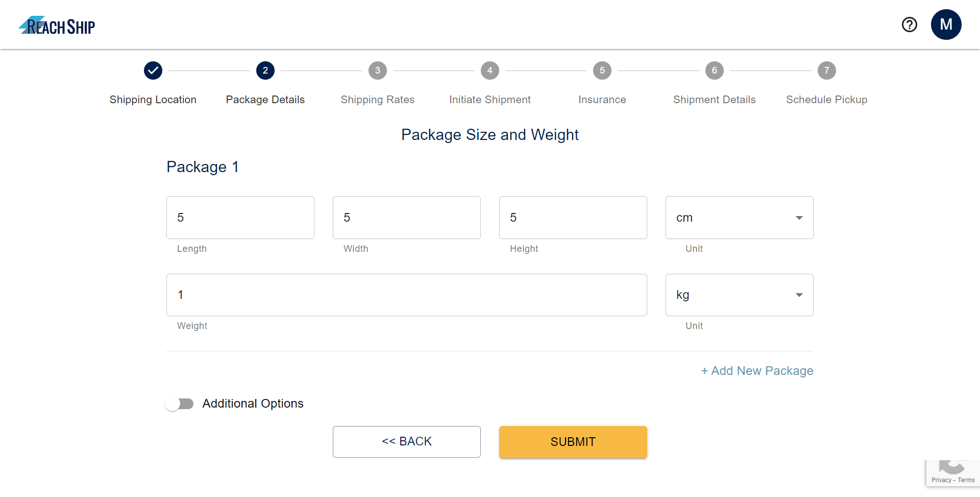The height and width of the screenshot is (497, 980).
Task: Click the Schedule Pickup step number 7
Action: click(x=826, y=70)
